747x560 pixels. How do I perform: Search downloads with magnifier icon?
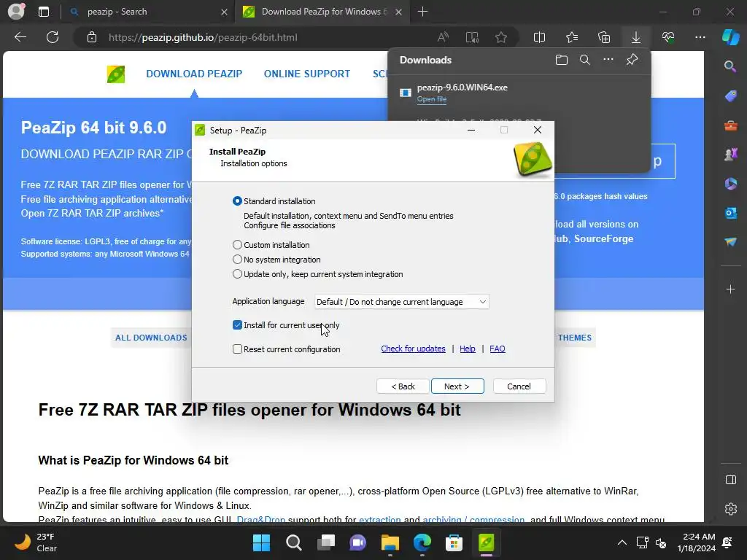(585, 60)
